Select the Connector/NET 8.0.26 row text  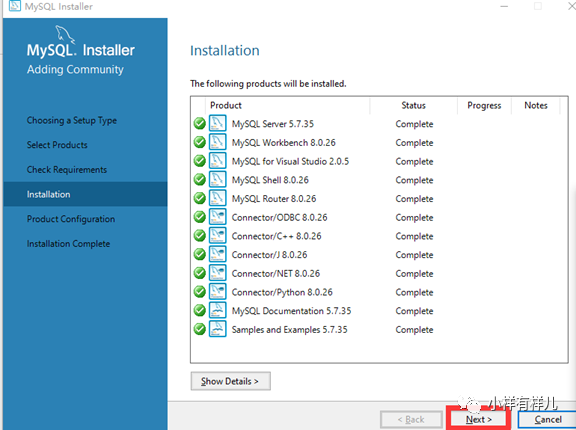tap(276, 274)
